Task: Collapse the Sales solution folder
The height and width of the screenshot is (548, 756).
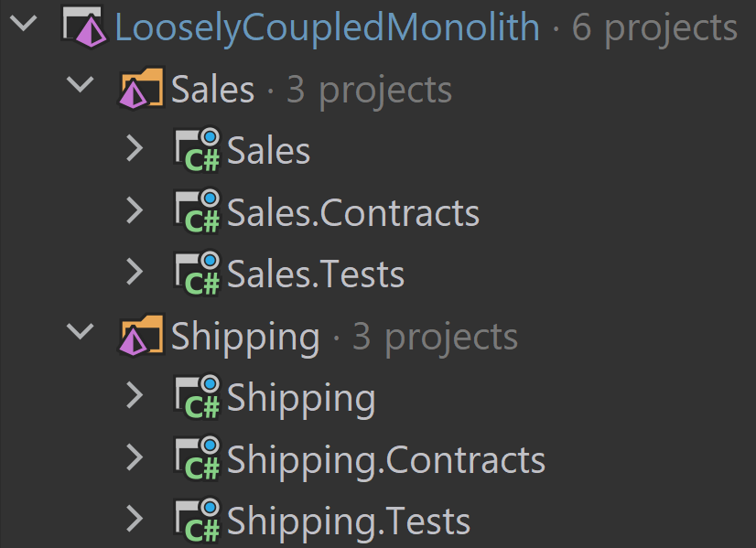Action: click(80, 84)
